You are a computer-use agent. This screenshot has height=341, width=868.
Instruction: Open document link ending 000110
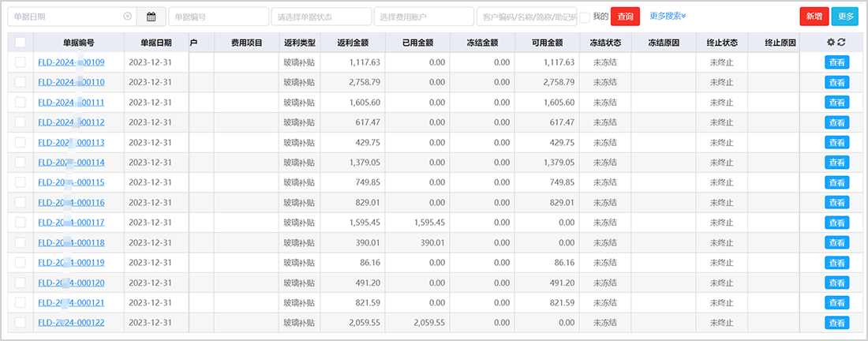click(71, 82)
